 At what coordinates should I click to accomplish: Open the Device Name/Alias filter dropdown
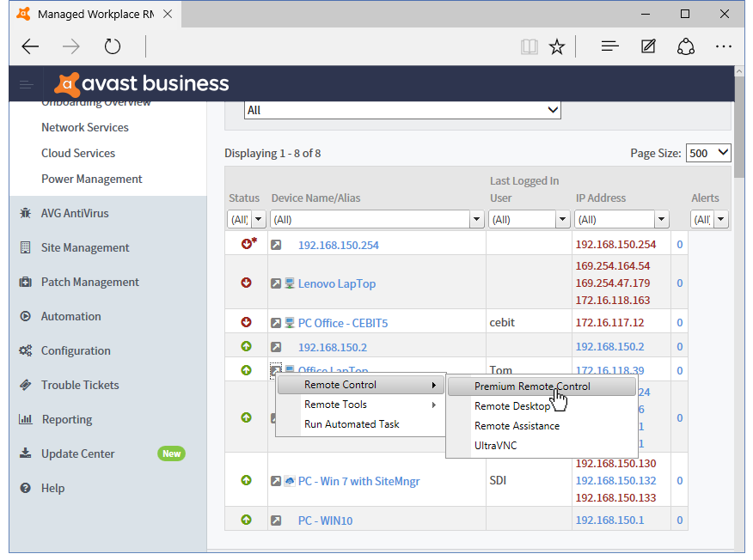pyautogui.click(x=476, y=220)
